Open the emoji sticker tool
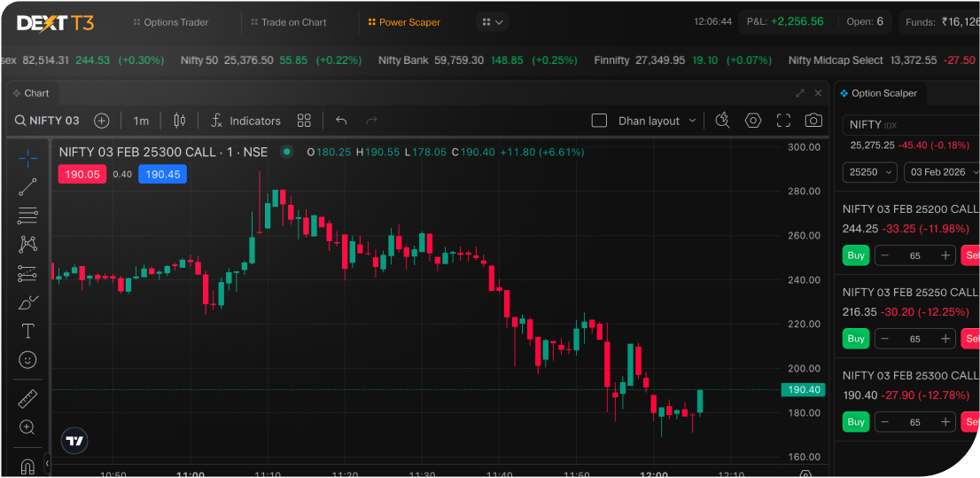 click(x=27, y=360)
